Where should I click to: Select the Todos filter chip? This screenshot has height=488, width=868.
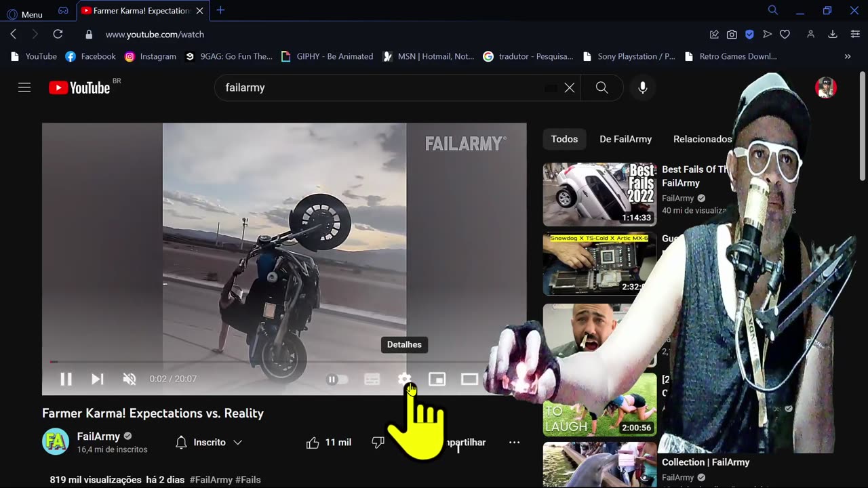click(x=564, y=139)
